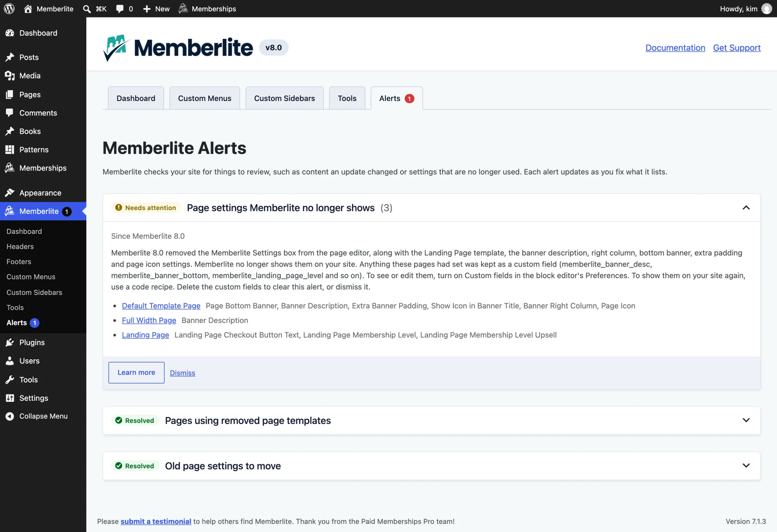Viewport: 777px width, 532px height.
Task: Open the comments bubble icon in admin bar
Action: [x=120, y=9]
